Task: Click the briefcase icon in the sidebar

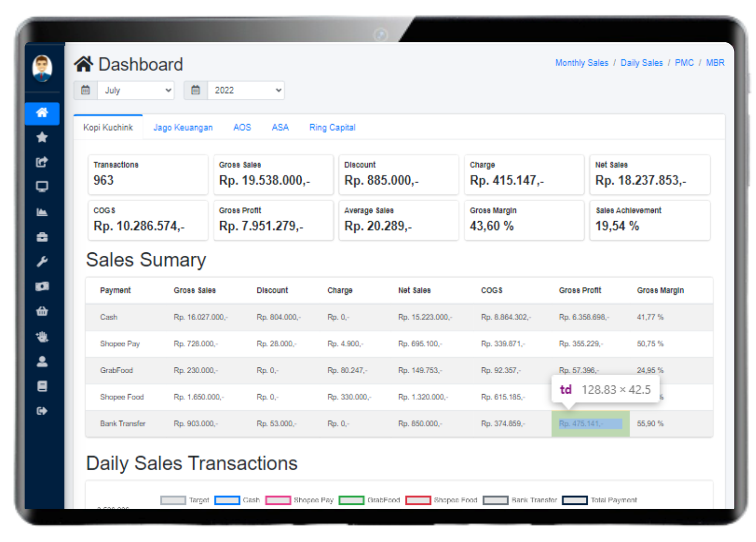Action: point(42,237)
